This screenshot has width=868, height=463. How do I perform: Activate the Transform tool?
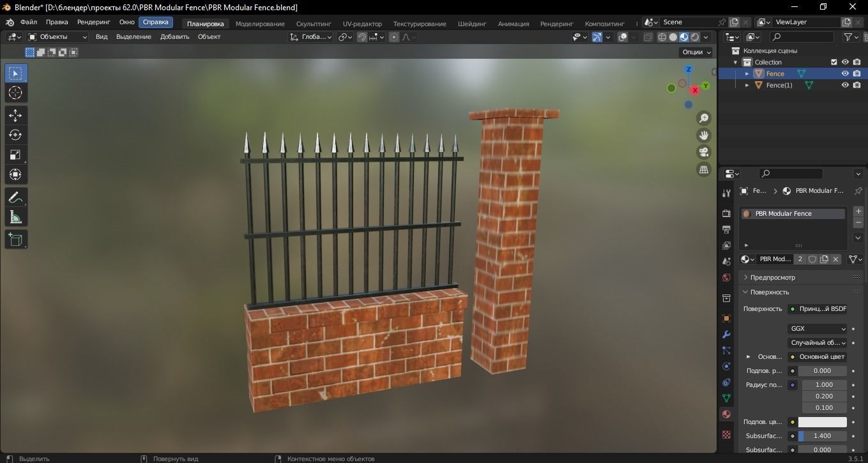(16, 175)
